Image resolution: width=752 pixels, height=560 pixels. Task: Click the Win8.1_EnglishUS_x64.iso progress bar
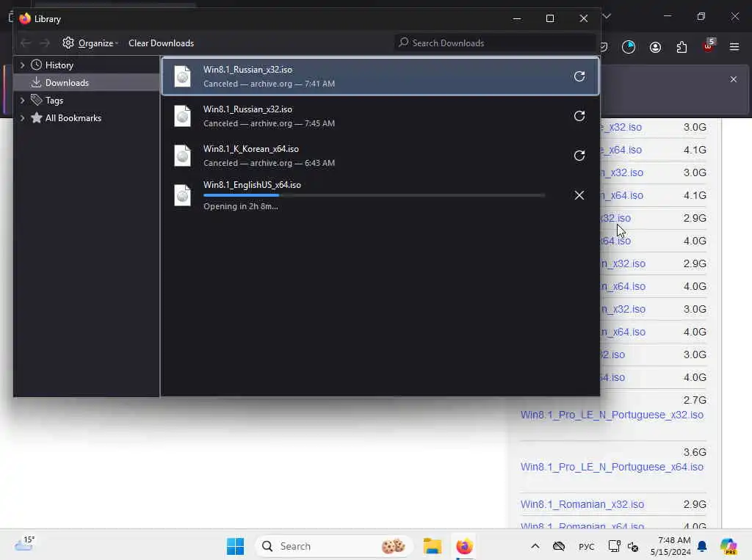[374, 195]
